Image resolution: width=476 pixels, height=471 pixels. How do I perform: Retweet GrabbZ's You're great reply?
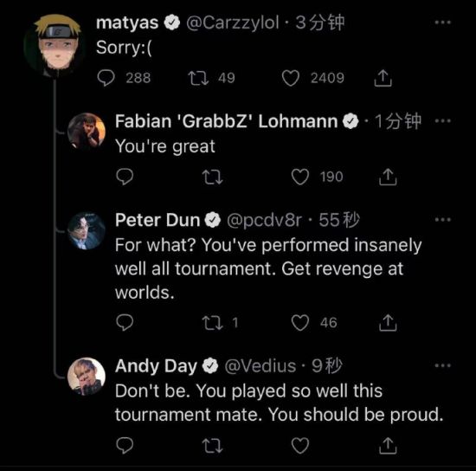213,177
